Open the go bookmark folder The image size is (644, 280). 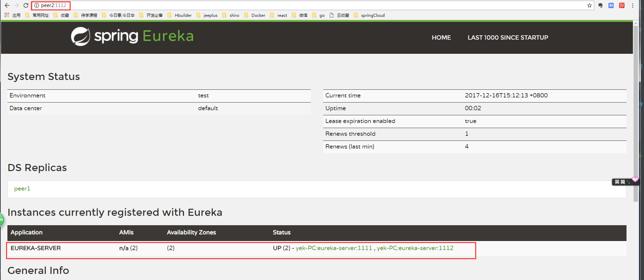318,15
